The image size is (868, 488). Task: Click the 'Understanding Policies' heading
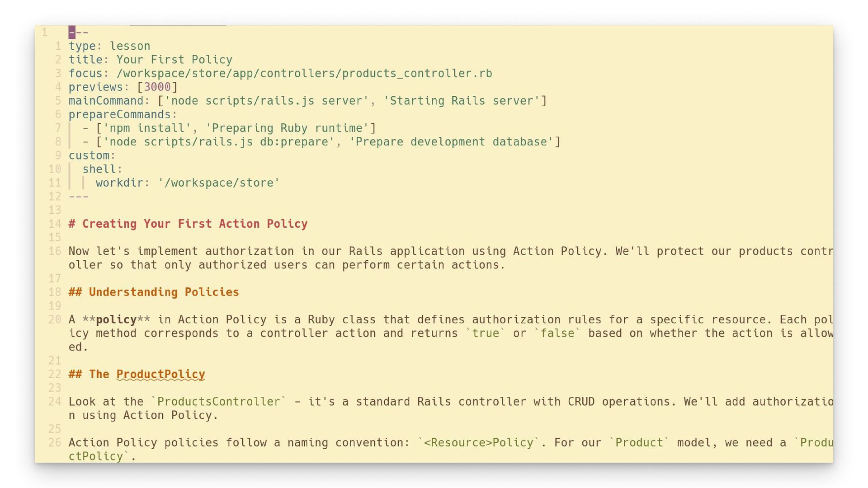coord(163,292)
